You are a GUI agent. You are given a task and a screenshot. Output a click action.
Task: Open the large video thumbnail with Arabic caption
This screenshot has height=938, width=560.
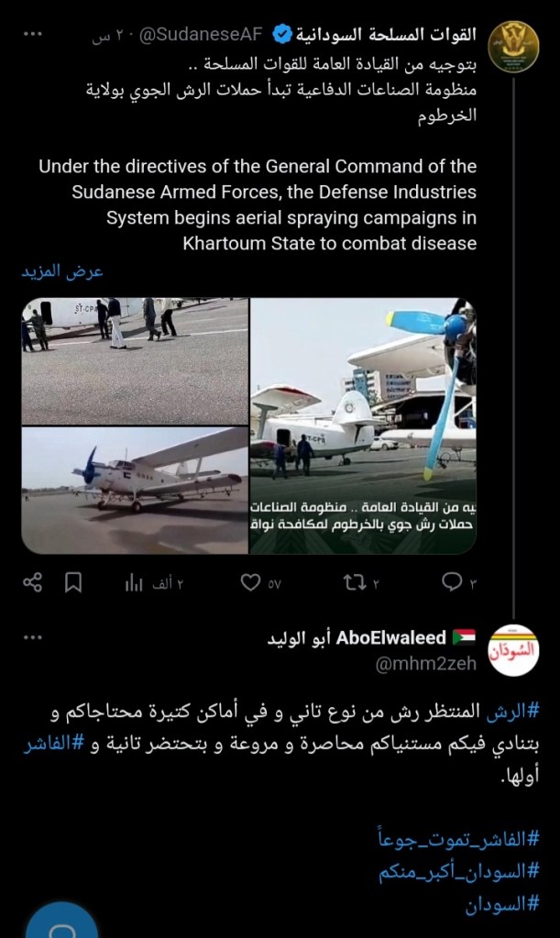pyautogui.click(x=363, y=426)
